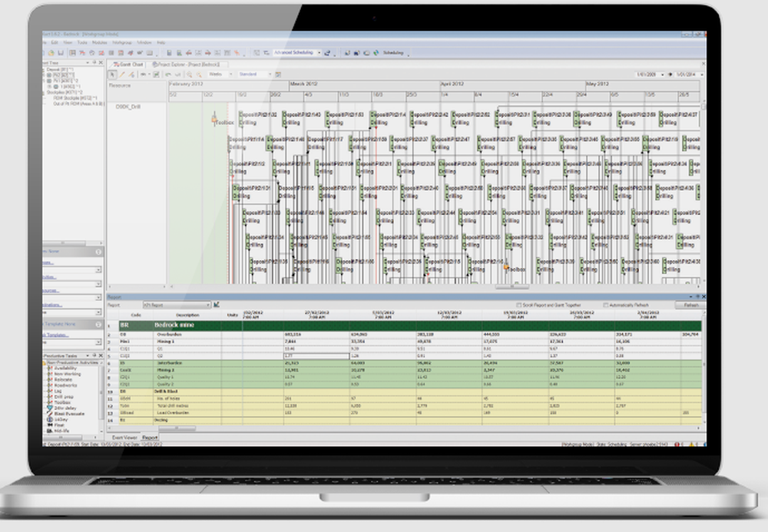Select the 24hr delay task icon
The height and width of the screenshot is (532, 768).
[x=49, y=408]
